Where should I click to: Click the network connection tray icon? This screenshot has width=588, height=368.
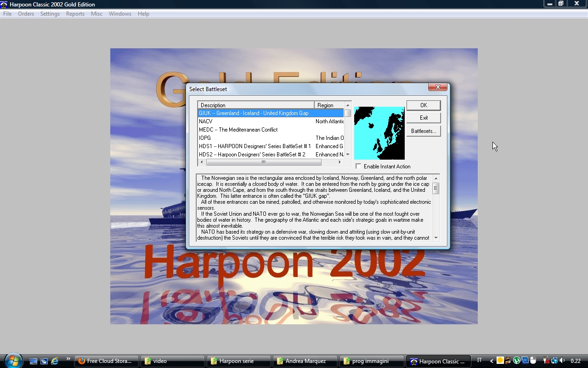[x=554, y=361]
